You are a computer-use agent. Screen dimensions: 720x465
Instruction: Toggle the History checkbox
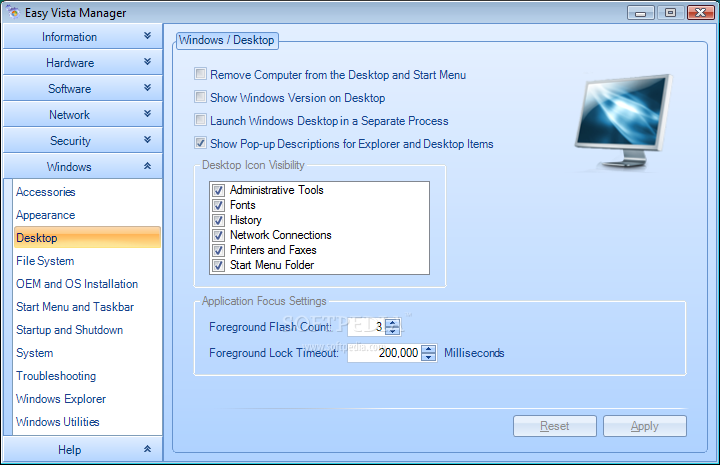[x=218, y=220]
